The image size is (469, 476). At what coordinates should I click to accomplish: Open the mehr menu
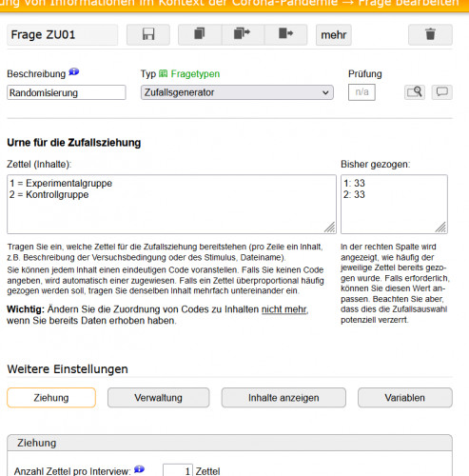[x=334, y=34]
